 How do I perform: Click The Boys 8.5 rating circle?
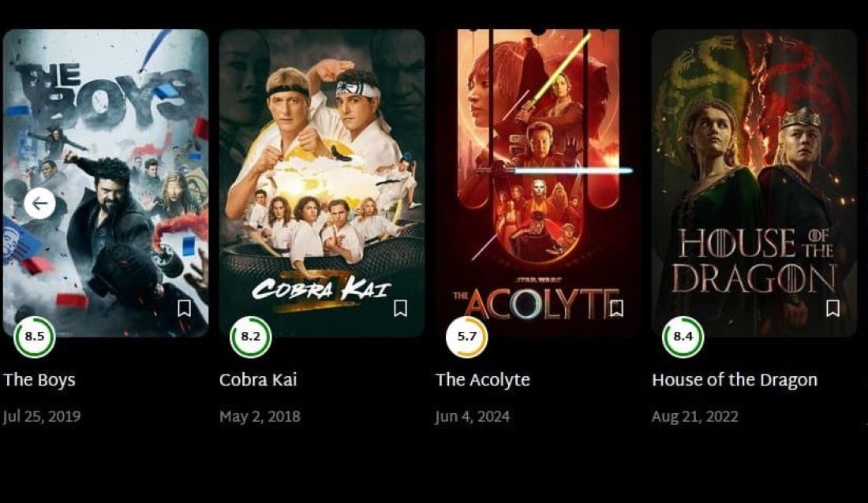point(34,337)
